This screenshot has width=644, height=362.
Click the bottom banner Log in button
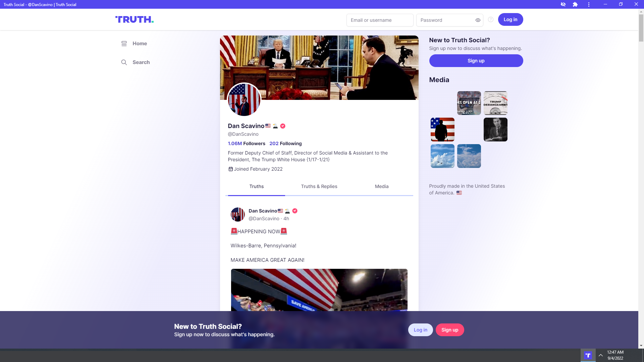coord(420,330)
